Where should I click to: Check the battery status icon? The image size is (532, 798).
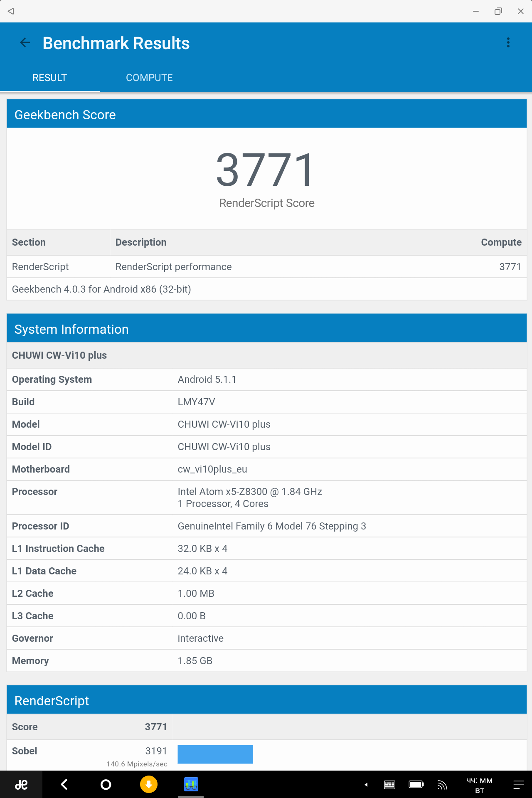[416, 785]
